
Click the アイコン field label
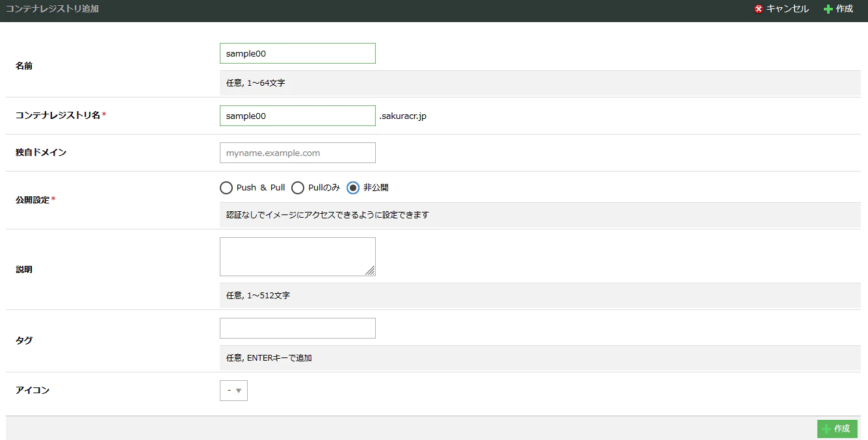(33, 391)
